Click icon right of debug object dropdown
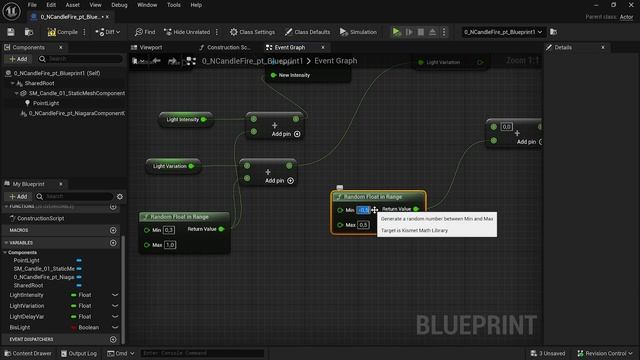 (x=553, y=32)
